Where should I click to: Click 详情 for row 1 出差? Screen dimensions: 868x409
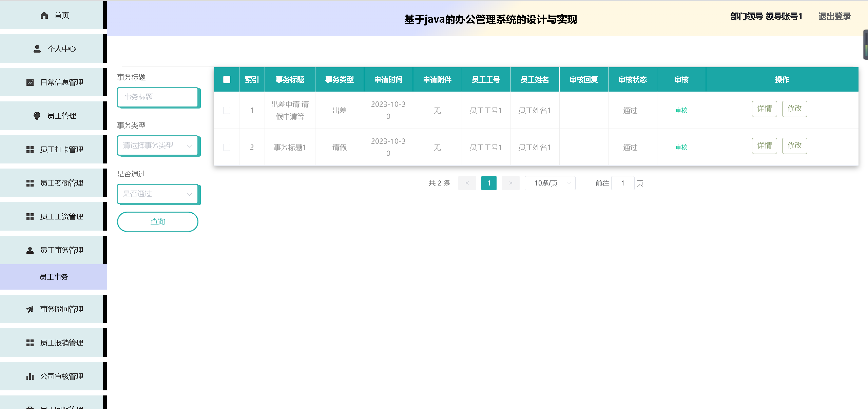click(764, 109)
